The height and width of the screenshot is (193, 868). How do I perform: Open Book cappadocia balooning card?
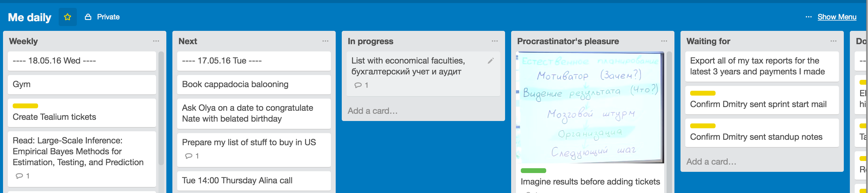pos(254,84)
